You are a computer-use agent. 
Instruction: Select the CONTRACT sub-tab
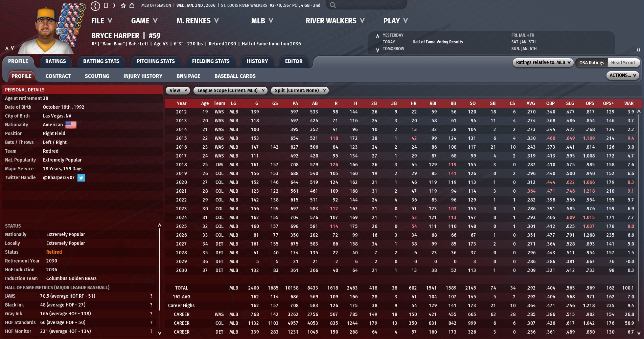coord(58,76)
